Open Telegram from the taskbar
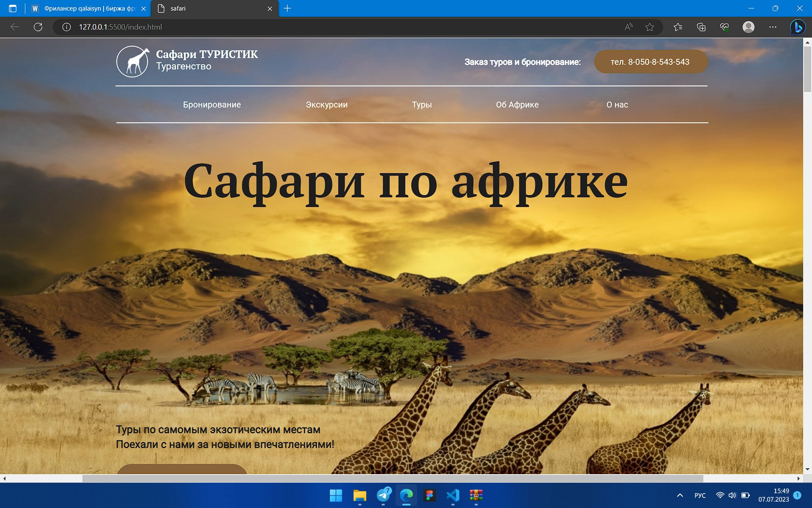This screenshot has height=508, width=812. coord(383,495)
